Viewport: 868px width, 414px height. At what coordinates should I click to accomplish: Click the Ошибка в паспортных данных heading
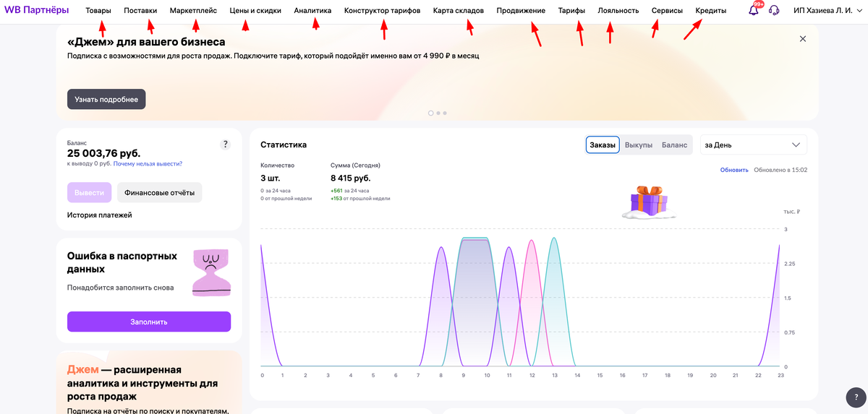point(122,262)
